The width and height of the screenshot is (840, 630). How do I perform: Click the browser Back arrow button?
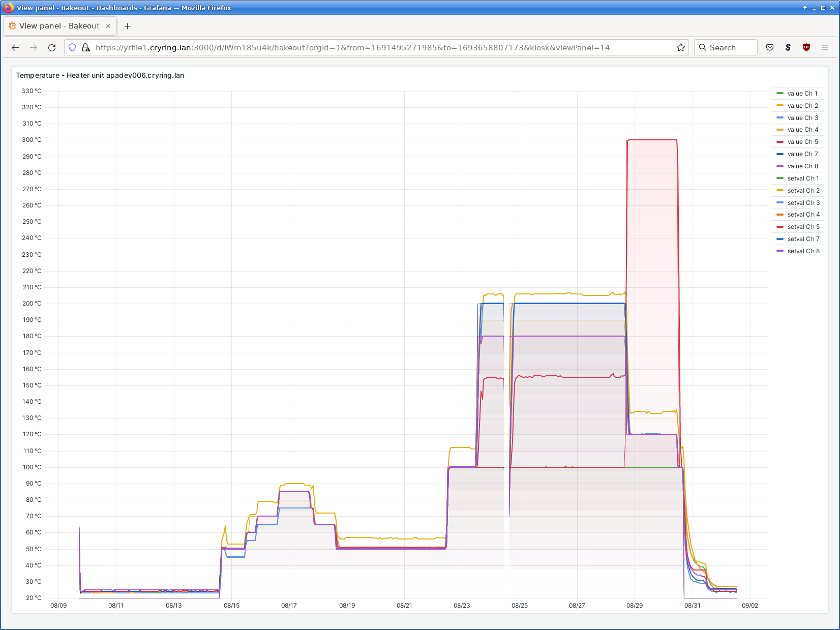pos(15,47)
